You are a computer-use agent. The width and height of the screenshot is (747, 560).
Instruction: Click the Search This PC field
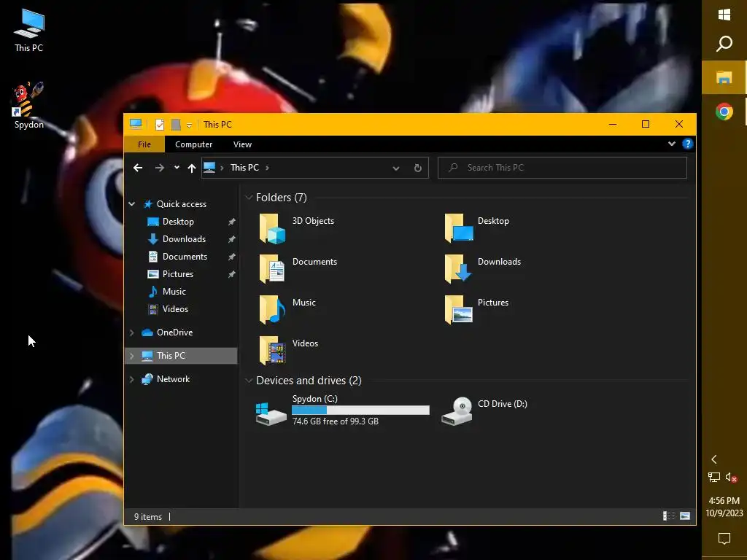562,168
